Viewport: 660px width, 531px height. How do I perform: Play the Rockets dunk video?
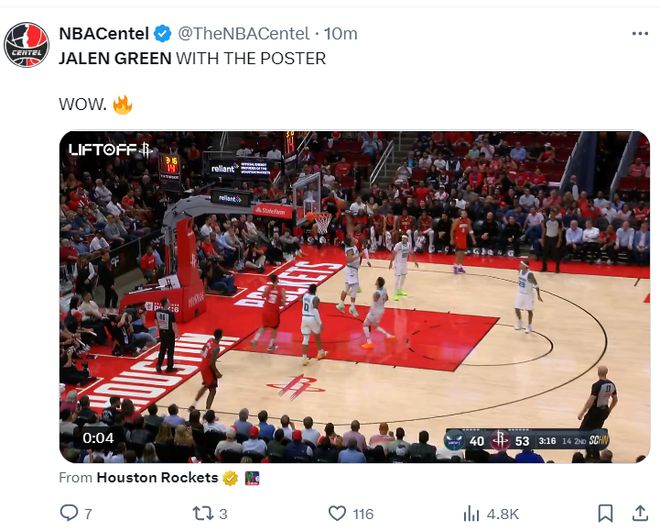[x=354, y=296]
